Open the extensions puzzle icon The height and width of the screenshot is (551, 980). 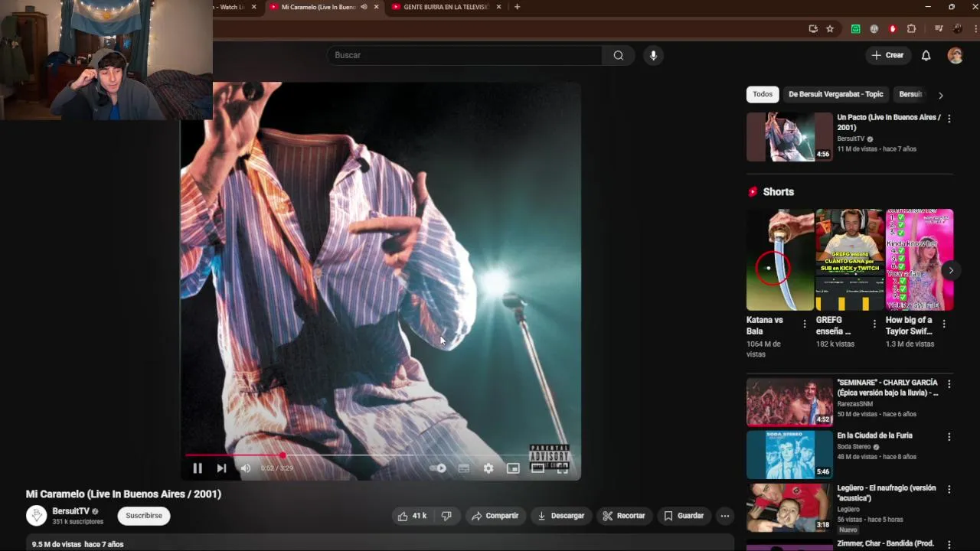coord(911,29)
